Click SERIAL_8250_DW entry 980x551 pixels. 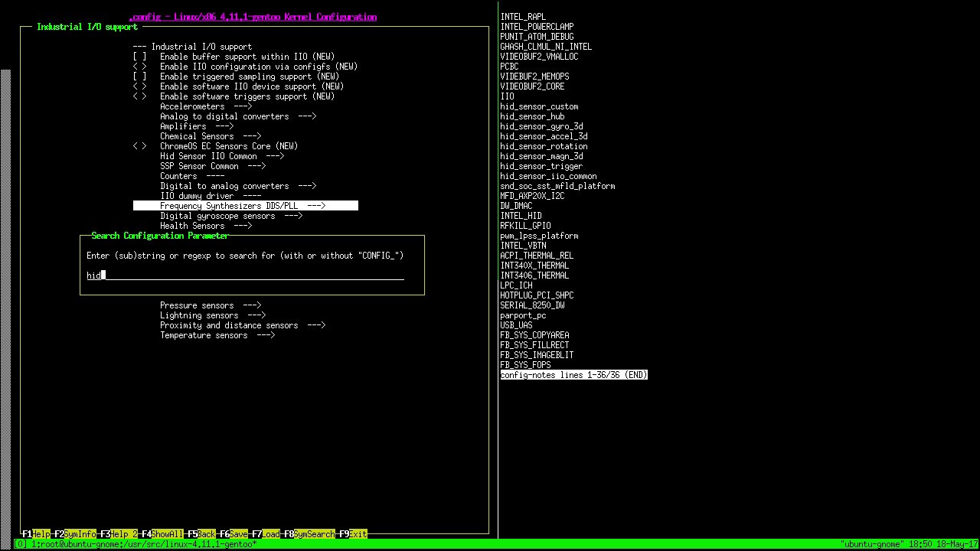(x=532, y=305)
